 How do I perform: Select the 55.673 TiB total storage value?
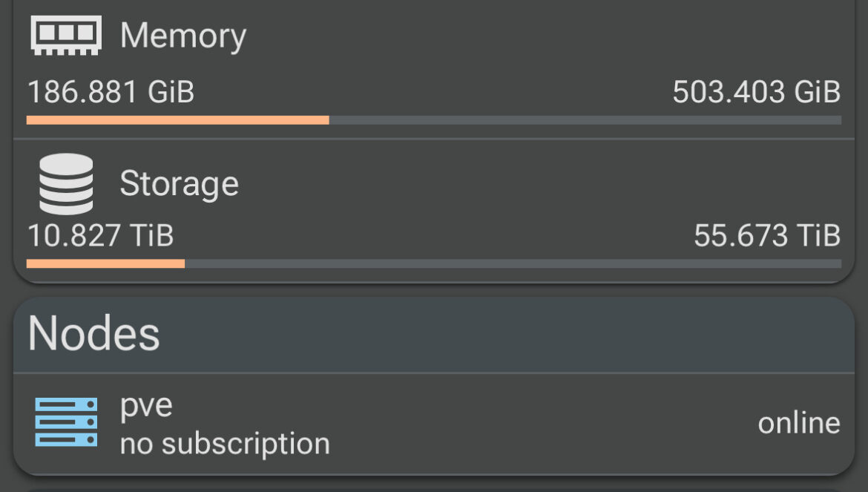766,236
